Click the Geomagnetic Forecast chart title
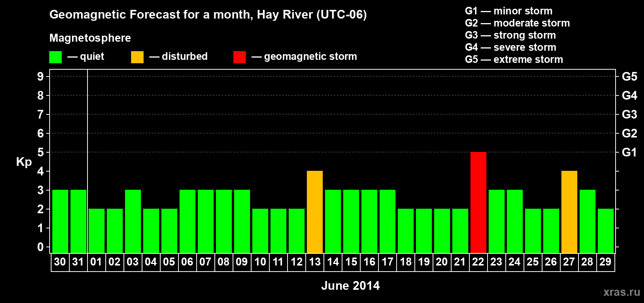 tap(208, 15)
